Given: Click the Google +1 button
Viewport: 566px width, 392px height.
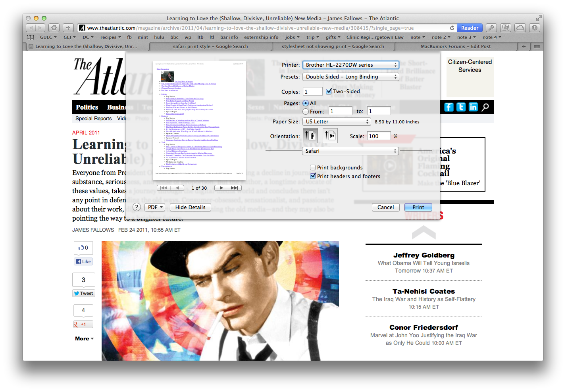Looking at the screenshot, I should click(83, 324).
